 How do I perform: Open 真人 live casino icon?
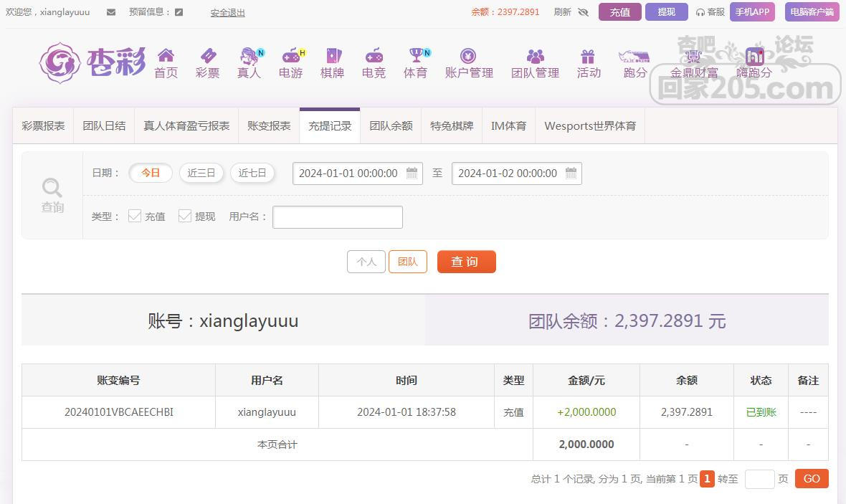tap(249, 55)
